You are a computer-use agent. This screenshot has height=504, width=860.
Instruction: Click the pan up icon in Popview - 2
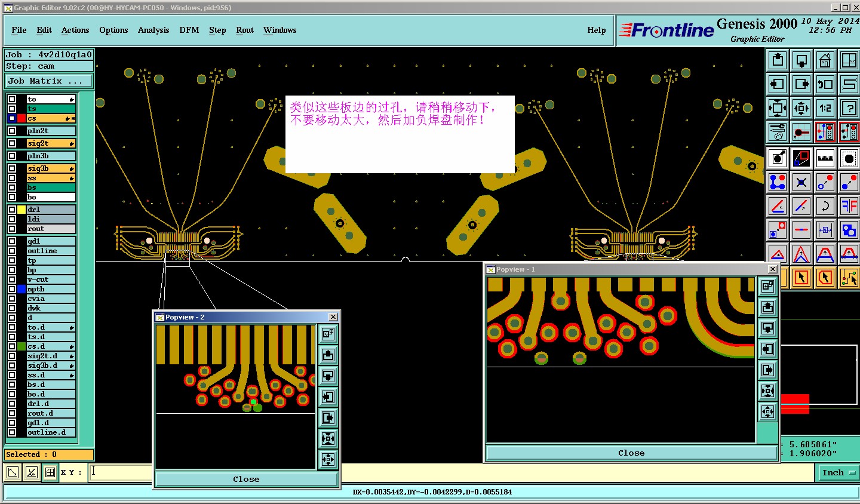328,355
